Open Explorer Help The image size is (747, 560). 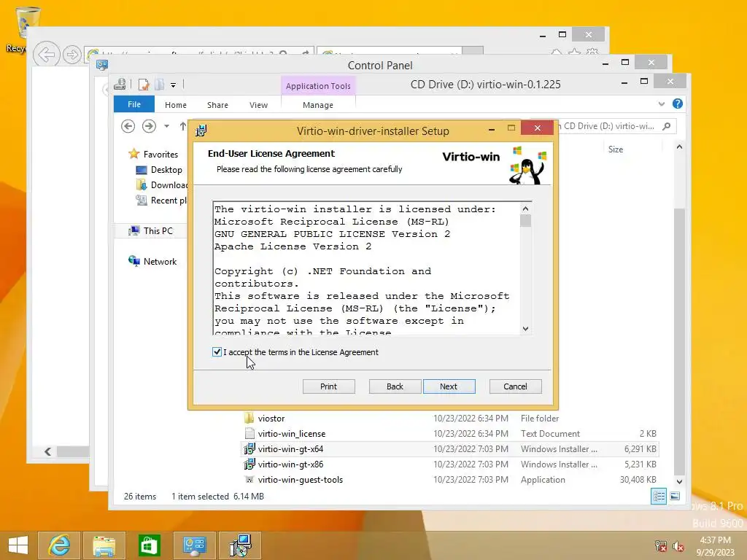pos(678,104)
